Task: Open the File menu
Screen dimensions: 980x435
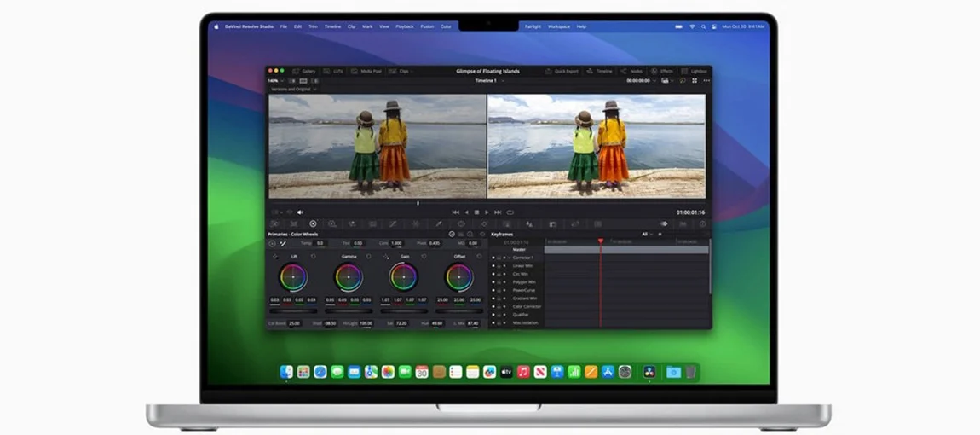Action: [x=284, y=27]
